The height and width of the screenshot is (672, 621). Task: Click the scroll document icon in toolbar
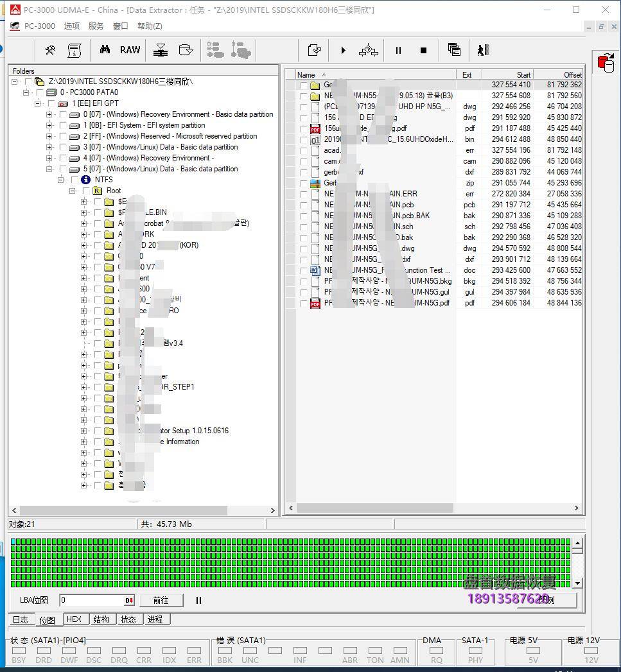click(74, 50)
